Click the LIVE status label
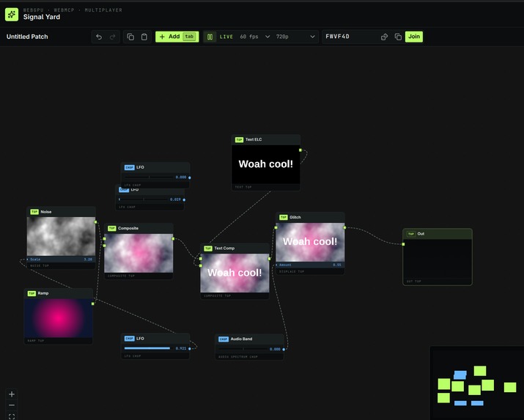The height and width of the screenshot is (420, 524). click(226, 37)
